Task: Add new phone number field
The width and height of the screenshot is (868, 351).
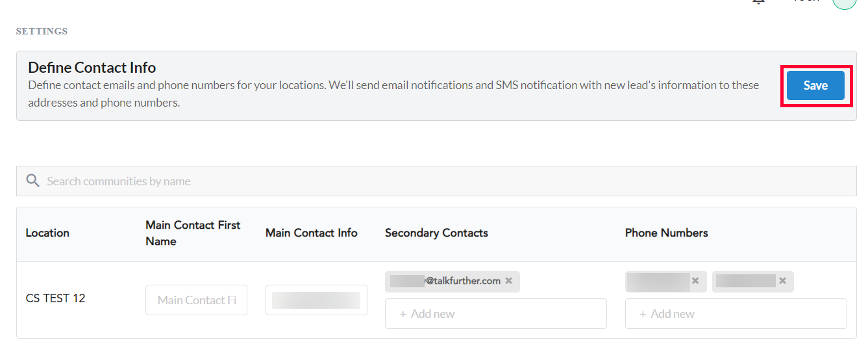Action: (736, 314)
